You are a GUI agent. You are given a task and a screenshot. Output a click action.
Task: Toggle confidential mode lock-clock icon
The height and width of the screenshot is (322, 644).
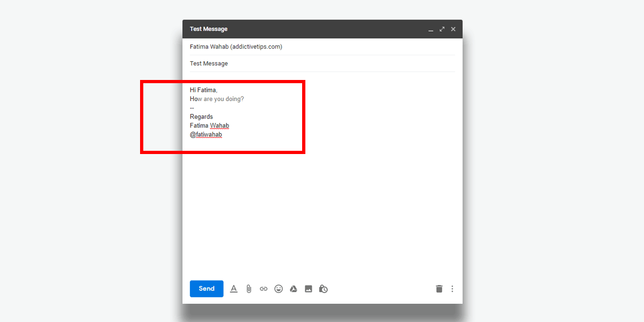coord(323,289)
